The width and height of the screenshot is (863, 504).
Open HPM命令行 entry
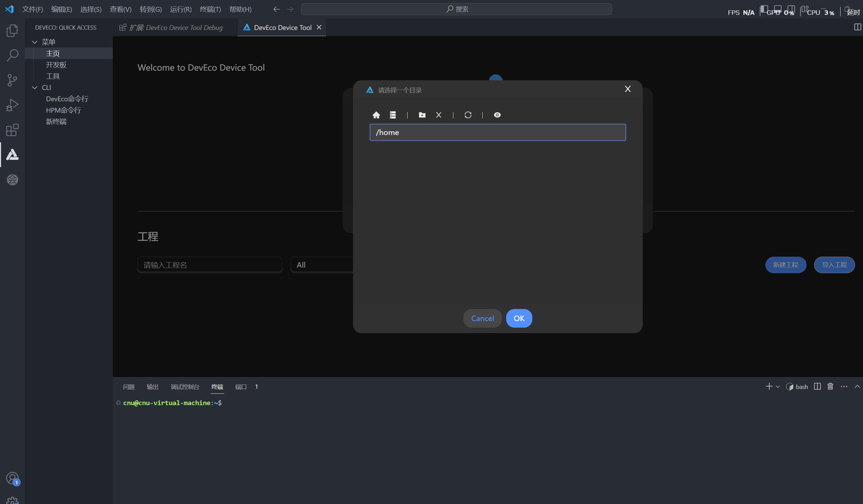(x=63, y=110)
